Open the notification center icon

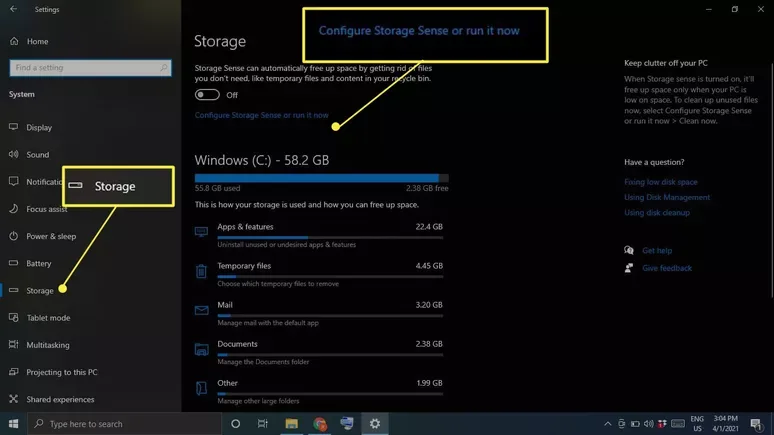(756, 424)
